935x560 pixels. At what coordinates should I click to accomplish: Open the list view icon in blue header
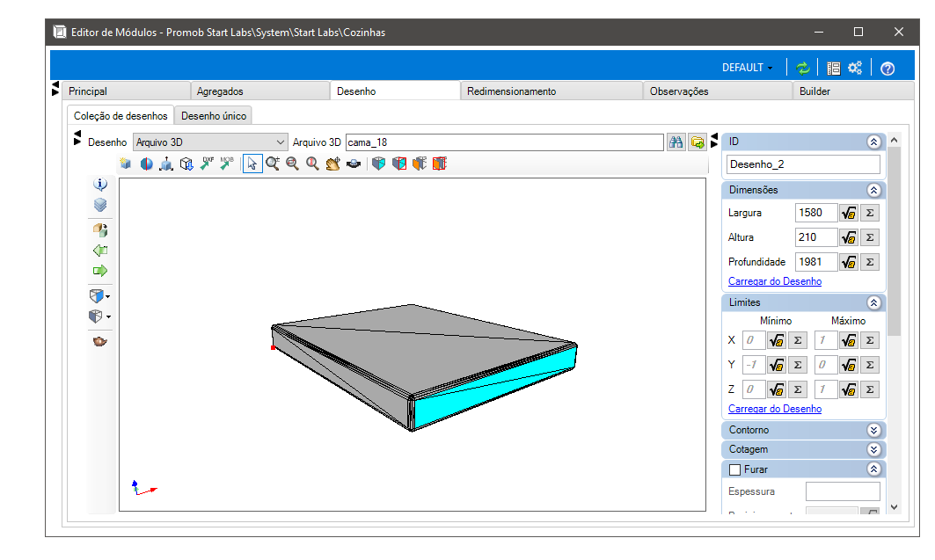(834, 68)
